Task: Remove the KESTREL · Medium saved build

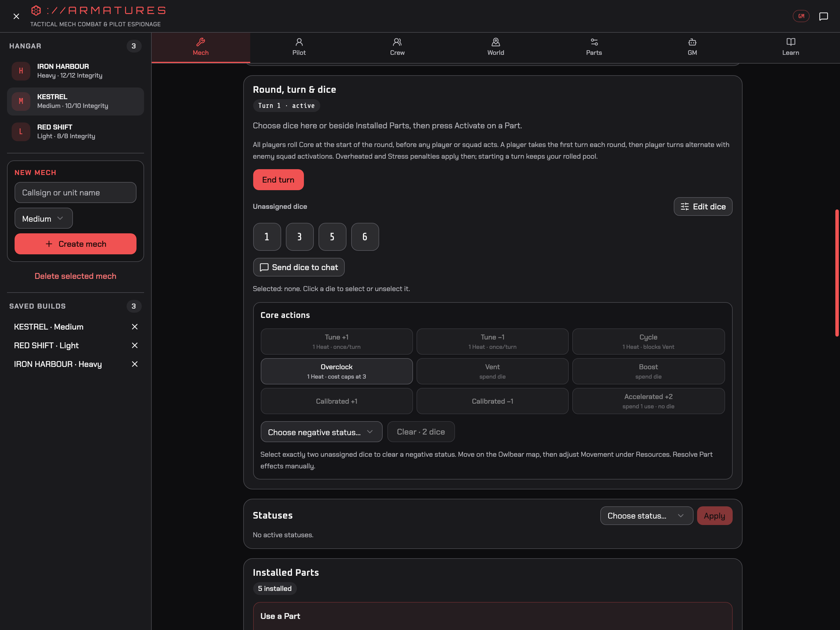Action: 134,327
